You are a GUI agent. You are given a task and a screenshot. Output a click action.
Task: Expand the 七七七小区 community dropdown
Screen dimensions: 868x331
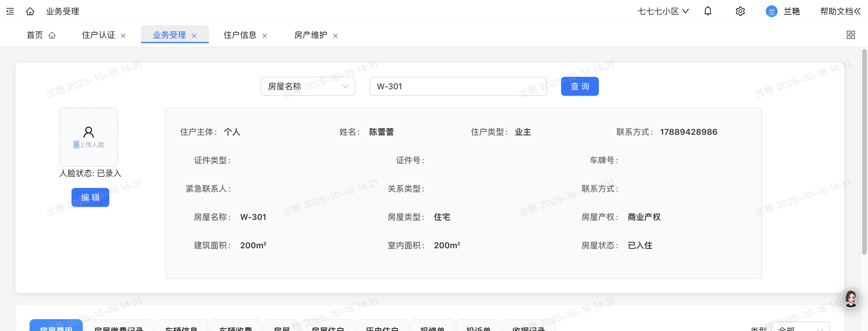pos(663,12)
